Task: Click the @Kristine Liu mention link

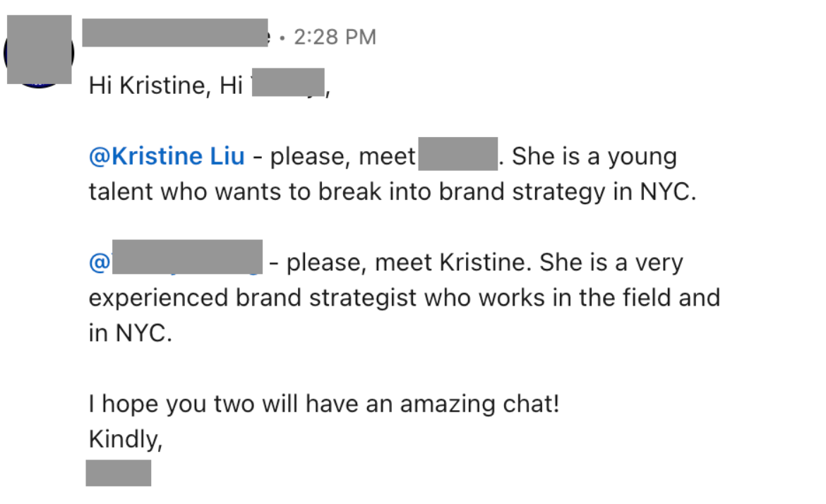Action: [167, 157]
